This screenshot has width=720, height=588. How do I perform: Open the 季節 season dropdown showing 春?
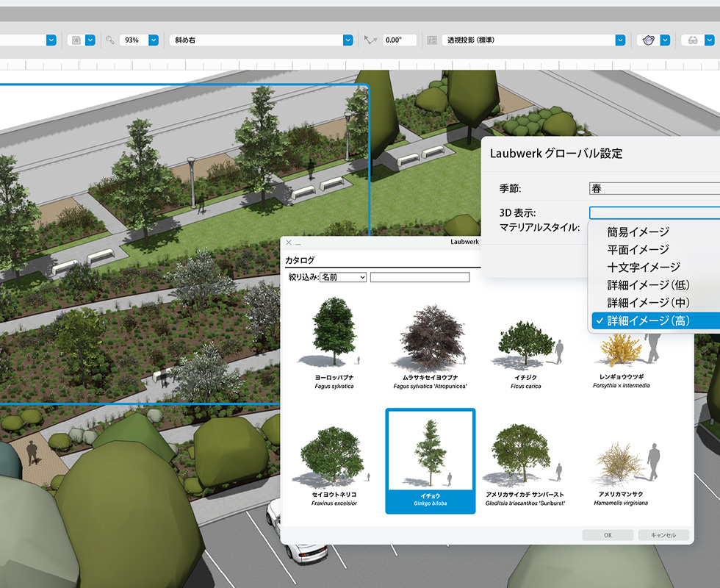(655, 188)
